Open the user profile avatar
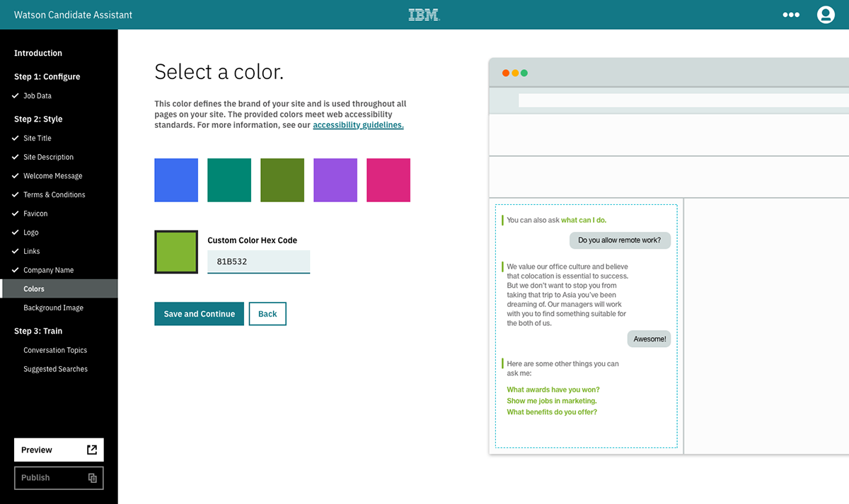This screenshot has width=849, height=504. click(x=826, y=15)
